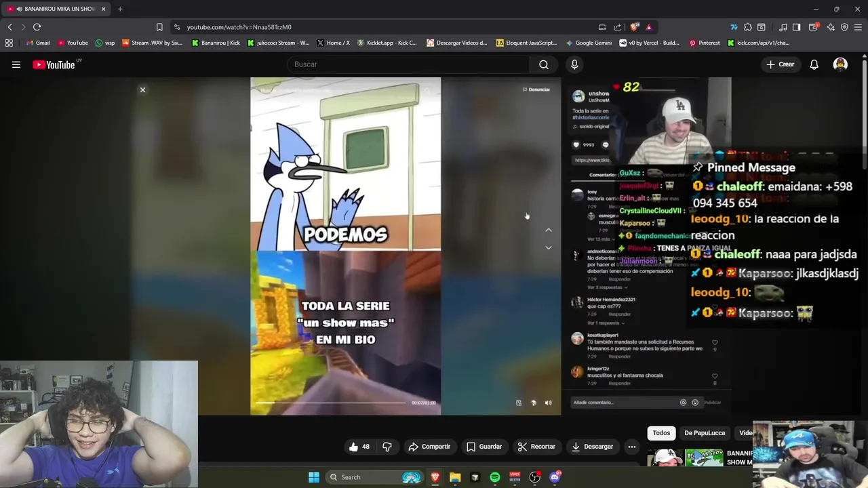
Task: Click the browser address bar URL
Action: coord(239,27)
